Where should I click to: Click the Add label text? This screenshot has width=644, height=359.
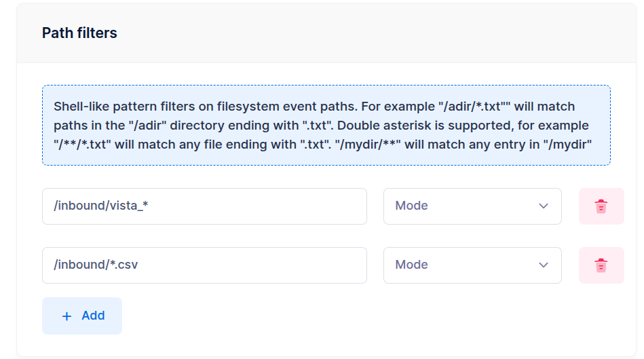(93, 316)
